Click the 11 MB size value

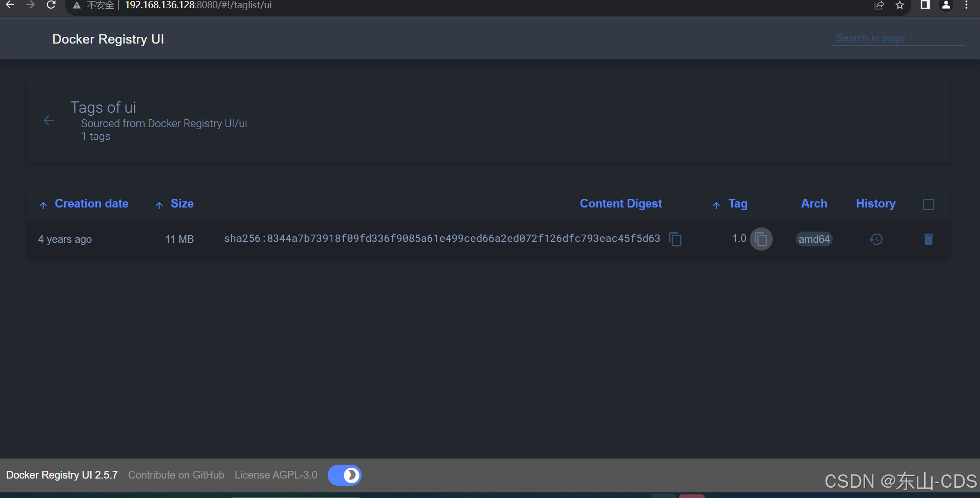pos(179,239)
